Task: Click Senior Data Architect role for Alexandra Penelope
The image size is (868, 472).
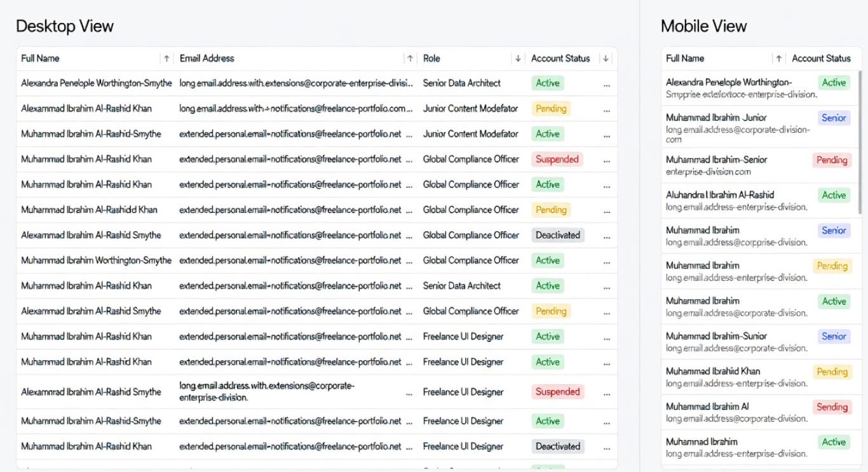Action: pyautogui.click(x=462, y=83)
